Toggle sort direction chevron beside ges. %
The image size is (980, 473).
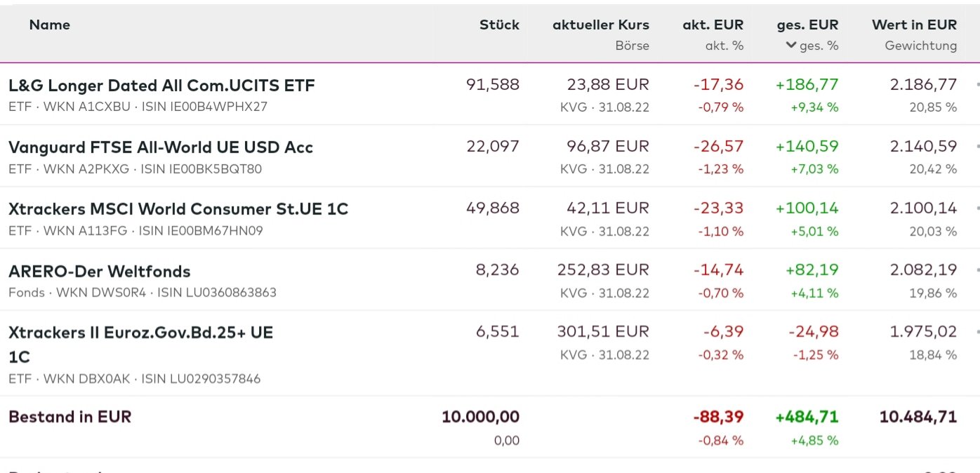791,46
